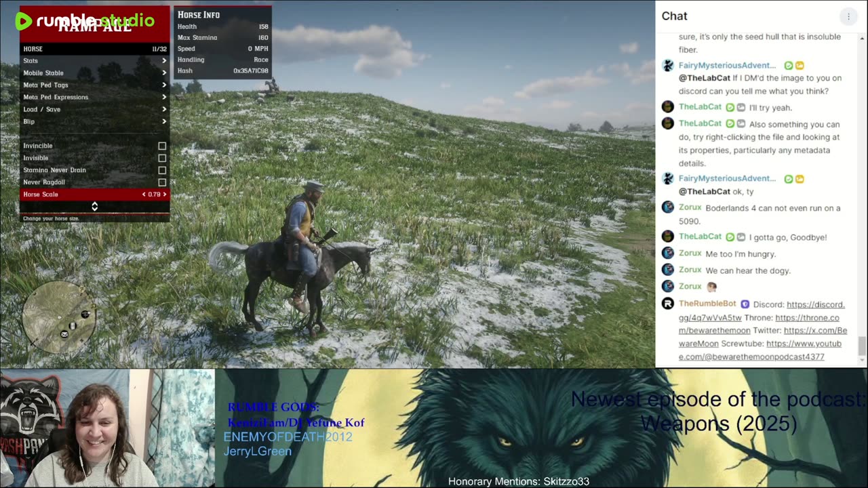868x488 pixels.
Task: Click FairyMysteriousAdvent avatar above 'ok, ty' message
Action: tap(667, 179)
